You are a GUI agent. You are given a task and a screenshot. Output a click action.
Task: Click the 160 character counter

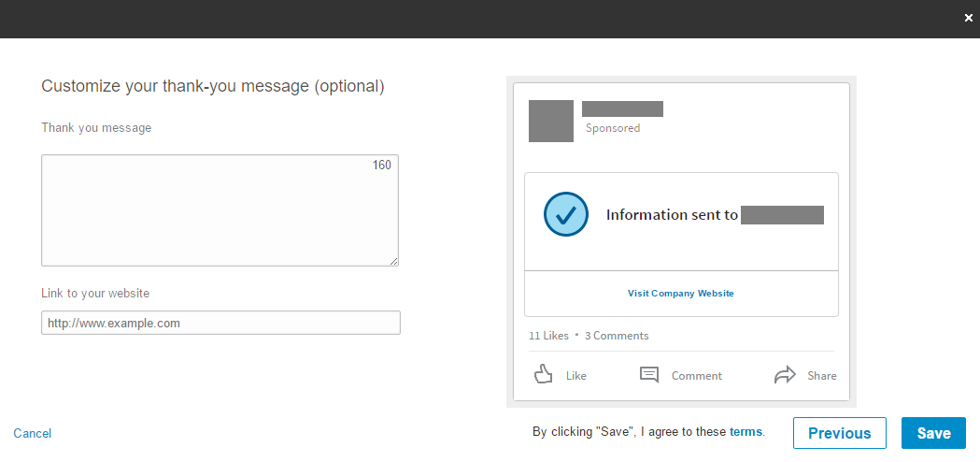(x=382, y=166)
